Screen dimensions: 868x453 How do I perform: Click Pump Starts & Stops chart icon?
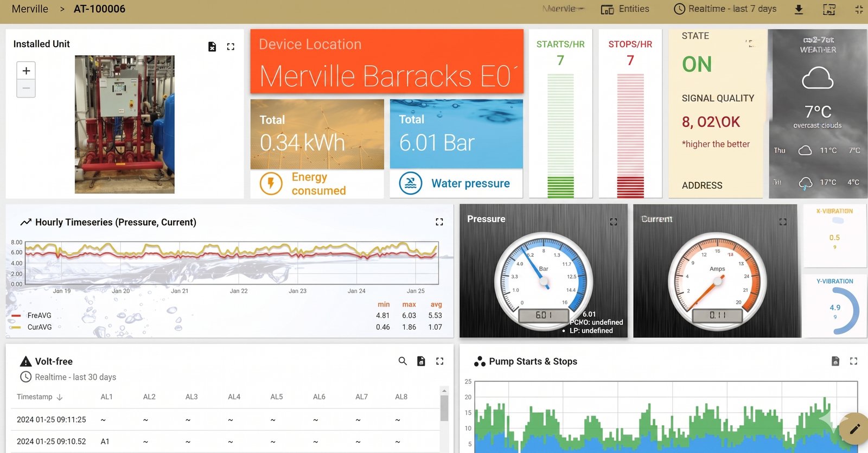pos(480,361)
